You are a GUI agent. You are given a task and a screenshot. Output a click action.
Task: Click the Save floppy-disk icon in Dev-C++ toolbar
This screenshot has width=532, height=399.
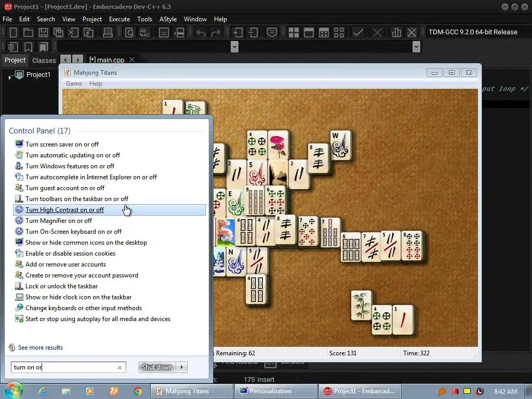(x=43, y=33)
